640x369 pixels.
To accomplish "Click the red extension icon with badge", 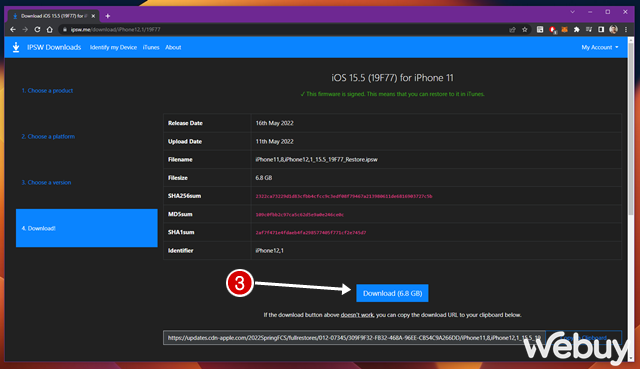I will [553, 29].
